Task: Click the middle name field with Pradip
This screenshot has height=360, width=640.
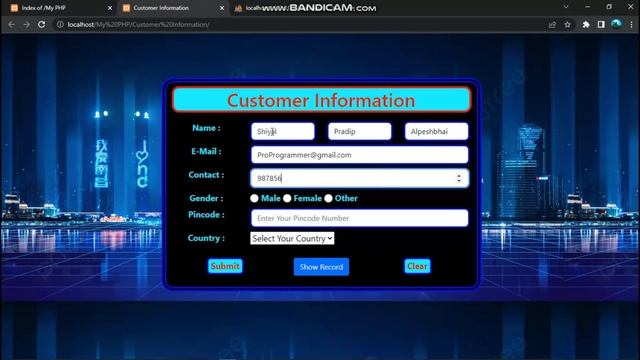Action: [x=360, y=131]
